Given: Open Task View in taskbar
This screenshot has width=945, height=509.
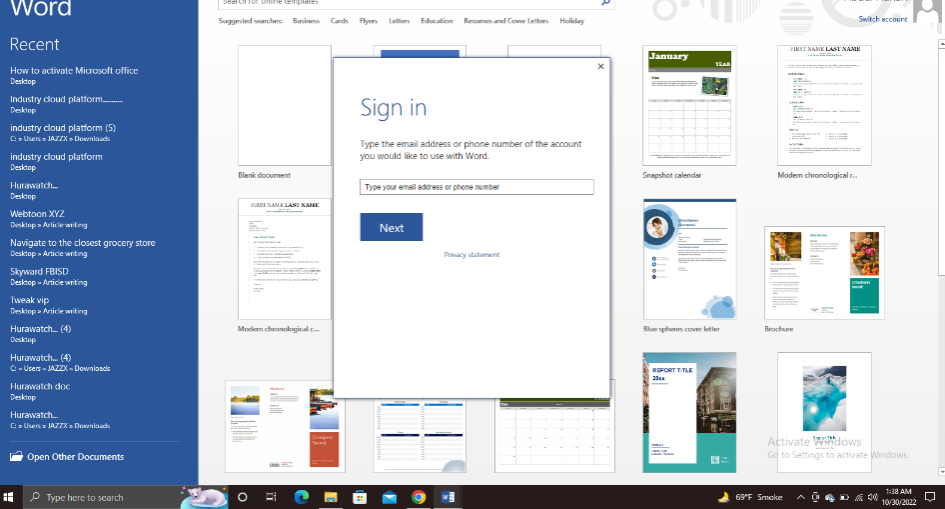Looking at the screenshot, I should pyautogui.click(x=271, y=497).
